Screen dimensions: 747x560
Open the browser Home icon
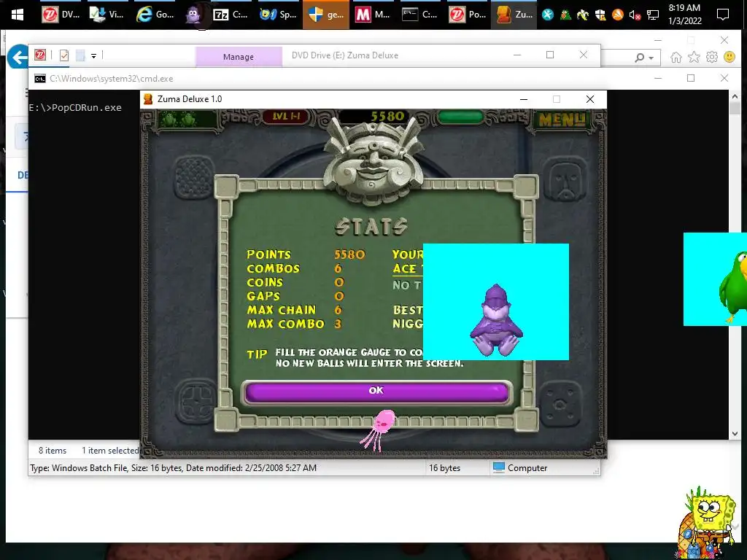(x=676, y=57)
